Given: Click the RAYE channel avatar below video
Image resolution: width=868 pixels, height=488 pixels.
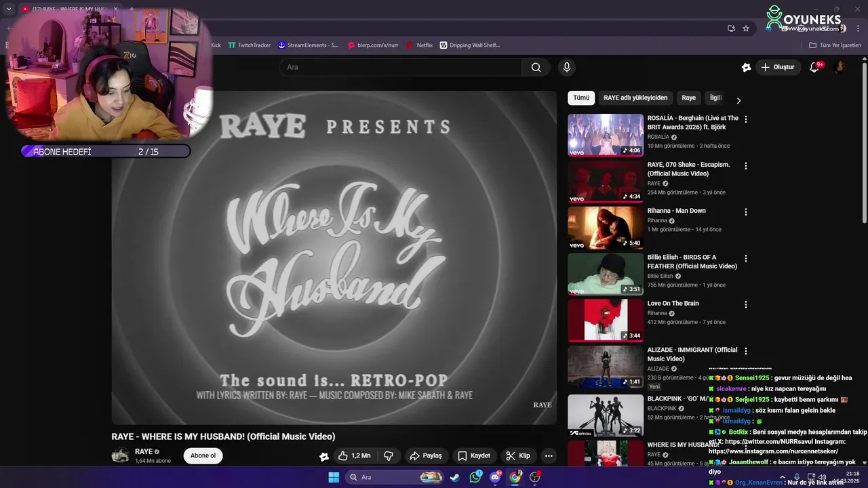Looking at the screenshot, I should [x=120, y=455].
